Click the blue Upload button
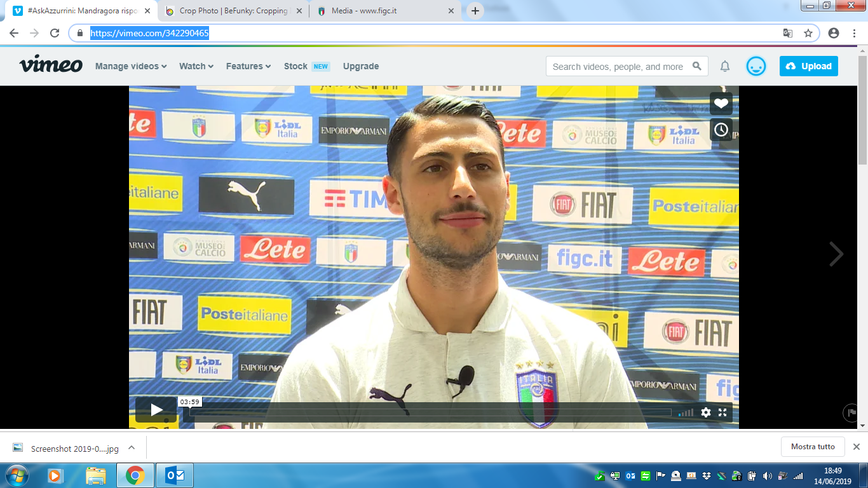The width and height of the screenshot is (868, 488). [808, 65]
